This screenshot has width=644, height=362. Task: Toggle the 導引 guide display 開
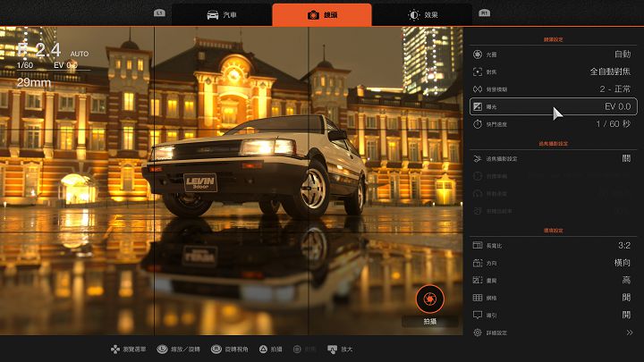(x=554, y=316)
